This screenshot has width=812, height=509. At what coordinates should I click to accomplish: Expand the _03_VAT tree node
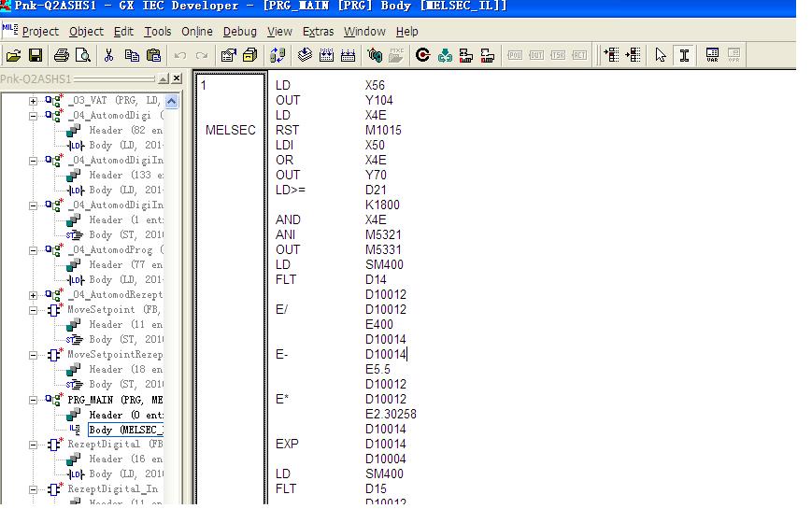click(34, 101)
